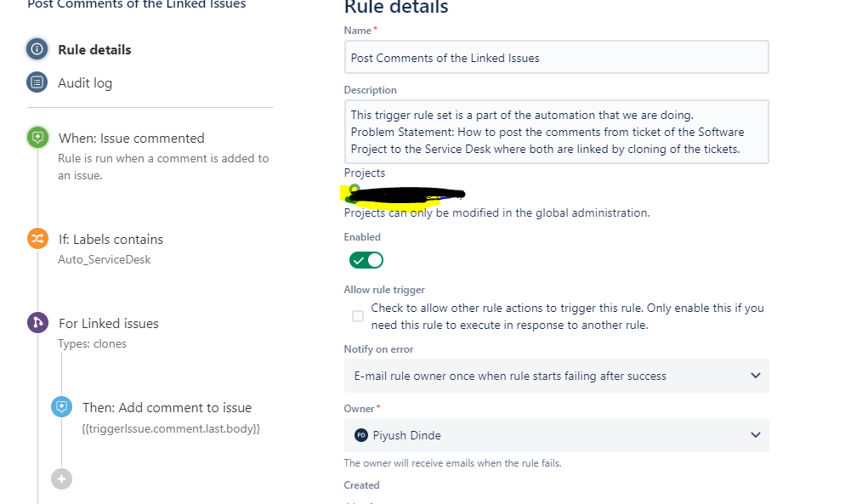The height and width of the screenshot is (504, 845).
Task: Open the E-mail rule owner selection box
Action: (556, 376)
